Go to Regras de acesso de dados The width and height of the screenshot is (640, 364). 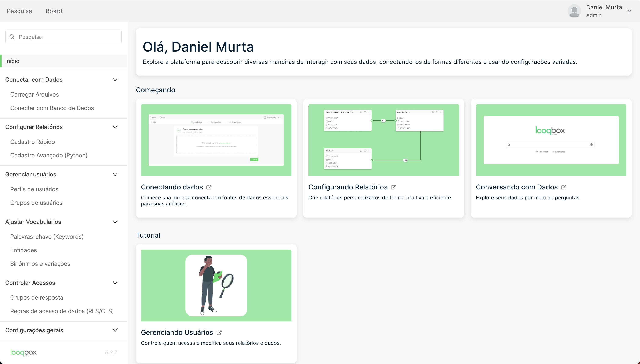[62, 311]
